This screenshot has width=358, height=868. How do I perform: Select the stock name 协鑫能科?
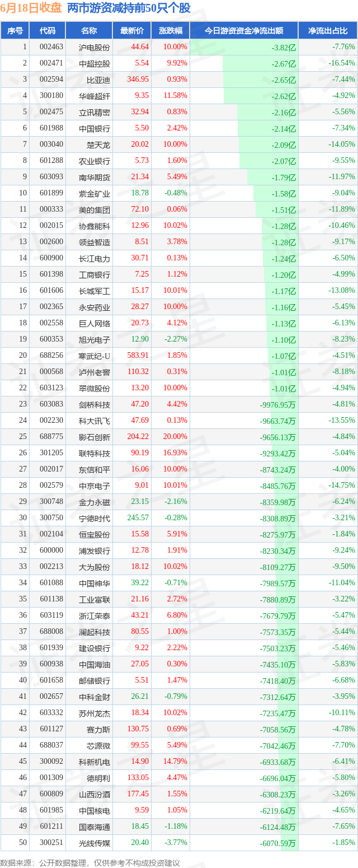(x=95, y=226)
